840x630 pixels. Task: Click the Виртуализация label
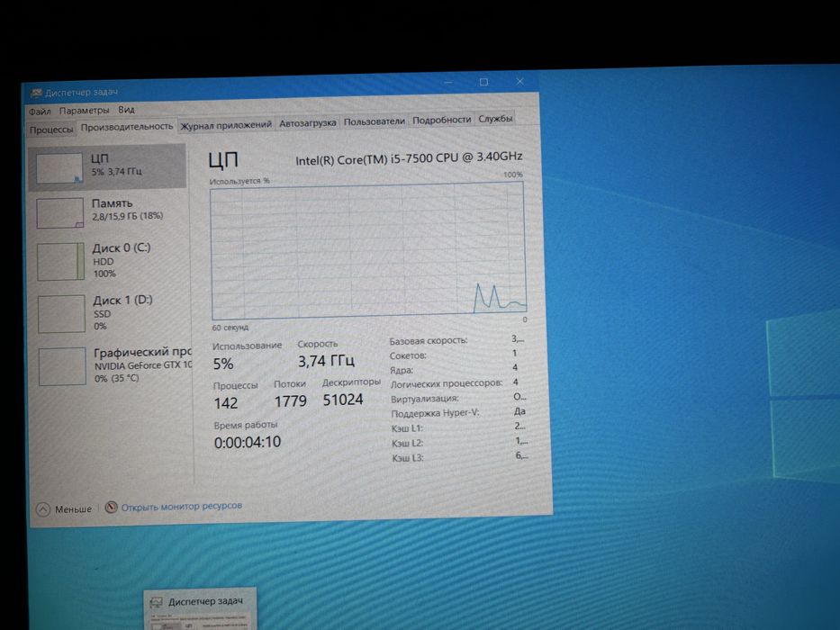pos(425,399)
